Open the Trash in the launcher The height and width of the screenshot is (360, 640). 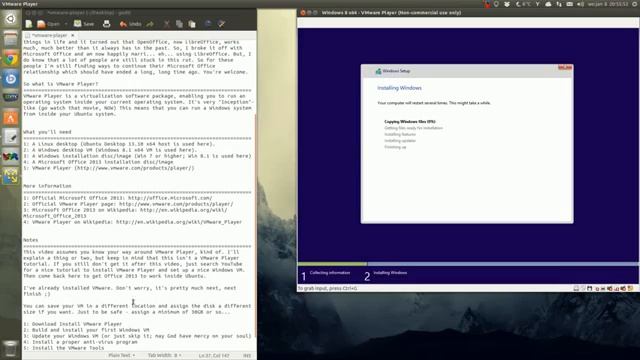[x=11, y=349]
